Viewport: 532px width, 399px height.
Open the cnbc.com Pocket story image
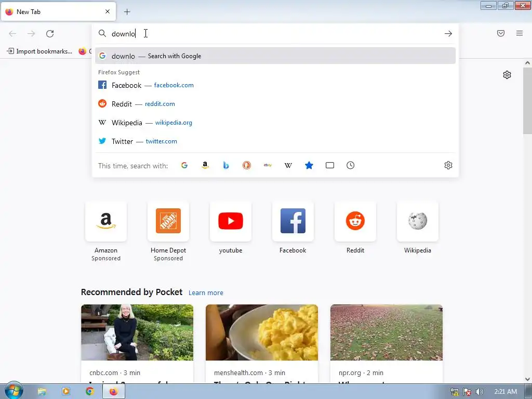137,332
